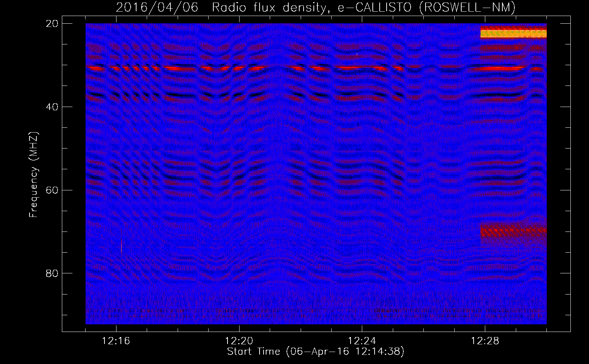Click the 80 frequency tick label
The width and height of the screenshot is (589, 364).
coord(52,273)
